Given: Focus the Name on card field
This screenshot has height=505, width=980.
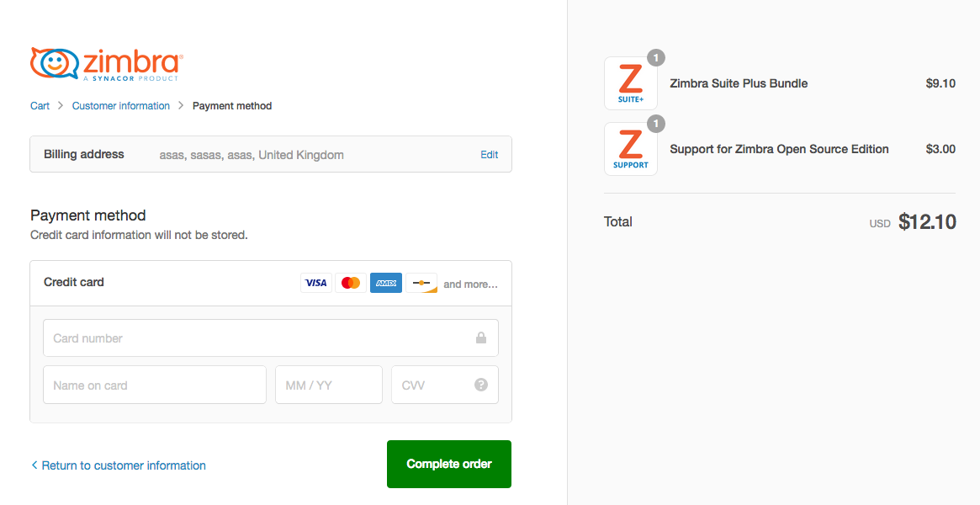Looking at the screenshot, I should click(x=155, y=385).
